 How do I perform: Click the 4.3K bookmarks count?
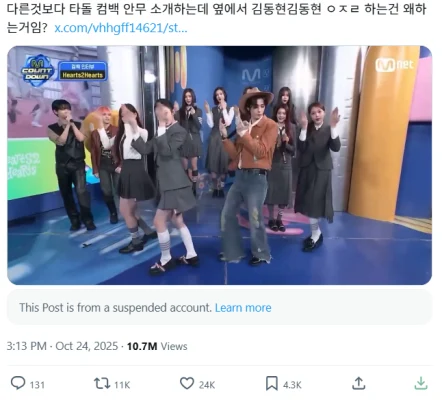tap(292, 385)
